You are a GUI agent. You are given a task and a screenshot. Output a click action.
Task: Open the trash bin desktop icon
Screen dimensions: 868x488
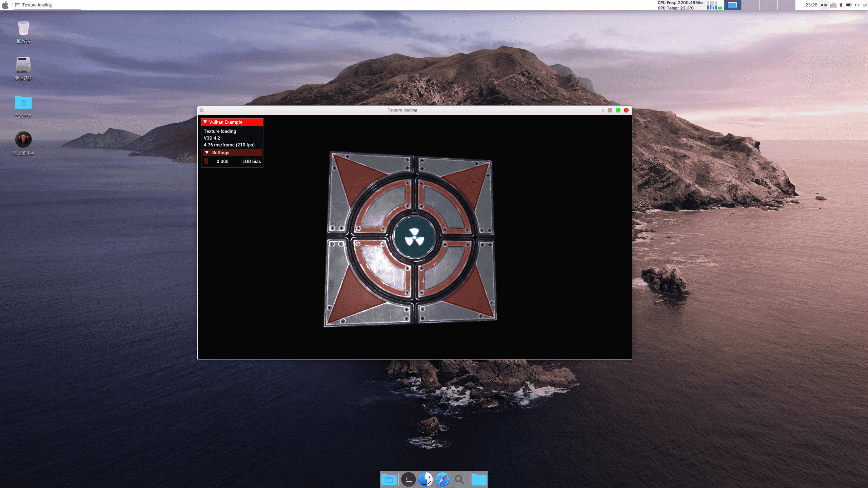tap(23, 28)
